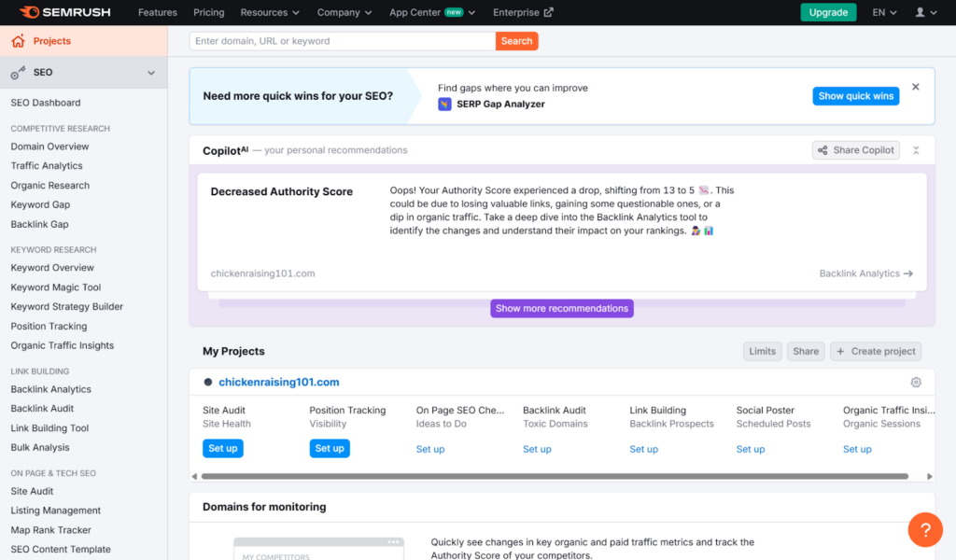Screen dimensions: 956x560
Task: Set up Position Tracking button
Action: click(330, 449)
